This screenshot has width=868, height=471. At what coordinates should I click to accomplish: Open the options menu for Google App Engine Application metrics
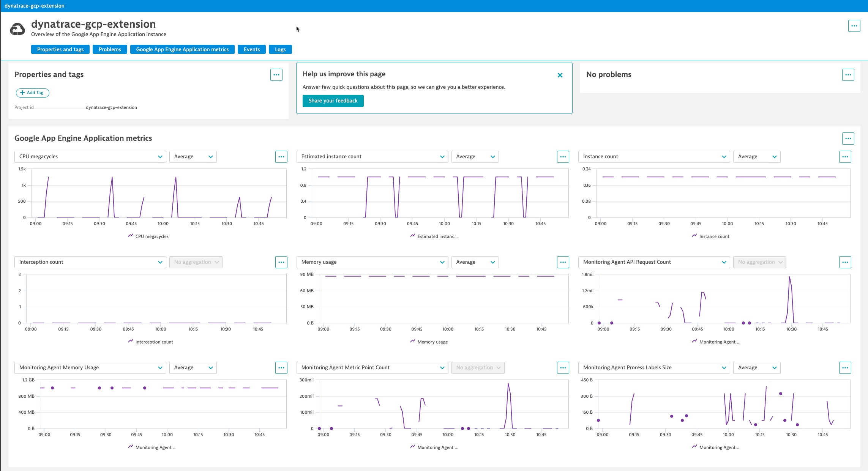point(848,139)
